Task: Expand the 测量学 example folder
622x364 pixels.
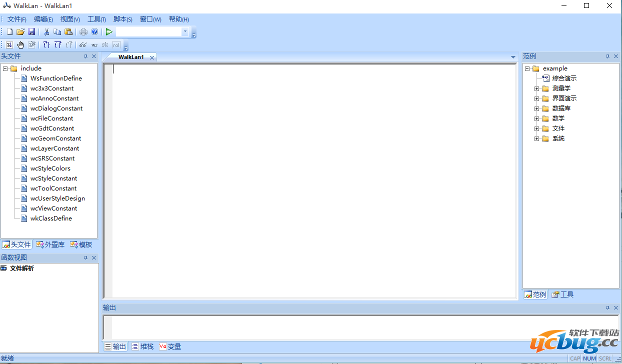Action: [x=537, y=88]
